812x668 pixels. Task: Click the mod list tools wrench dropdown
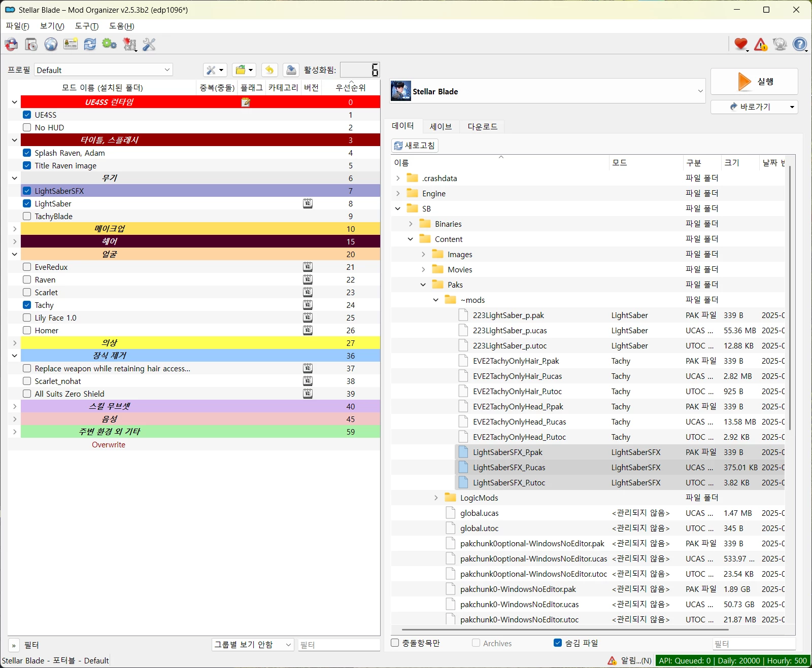pyautogui.click(x=215, y=70)
